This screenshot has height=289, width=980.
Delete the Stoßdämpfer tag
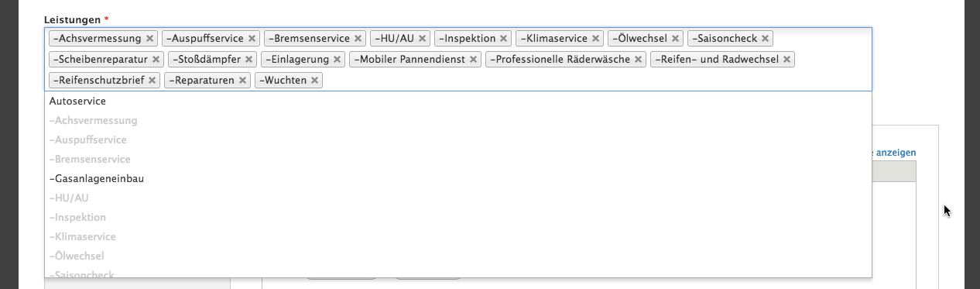point(248,59)
